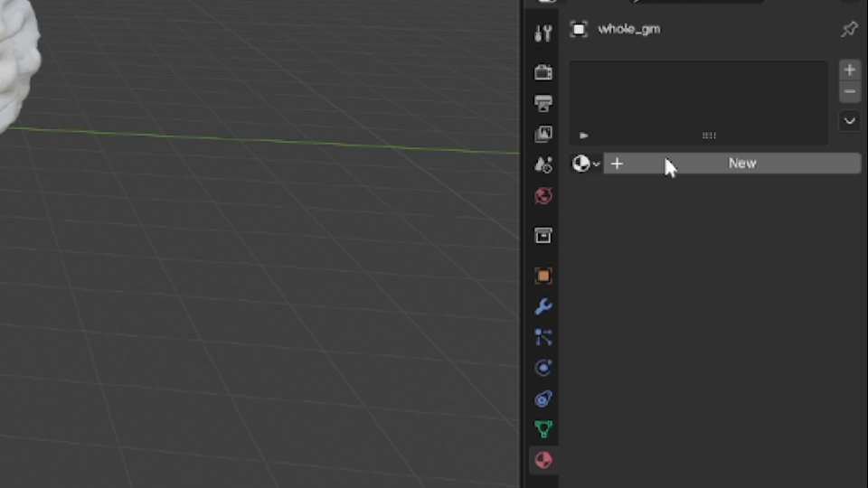Open the Object Data mesh tab

(x=543, y=429)
